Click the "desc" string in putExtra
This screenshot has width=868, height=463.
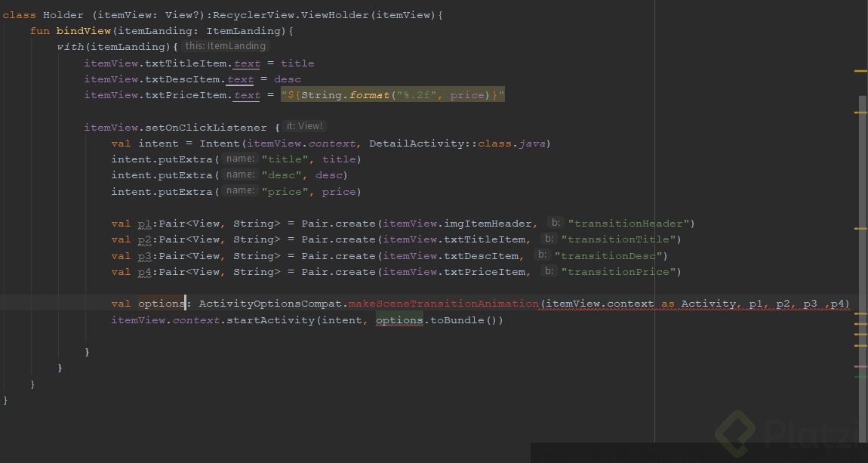click(282, 175)
